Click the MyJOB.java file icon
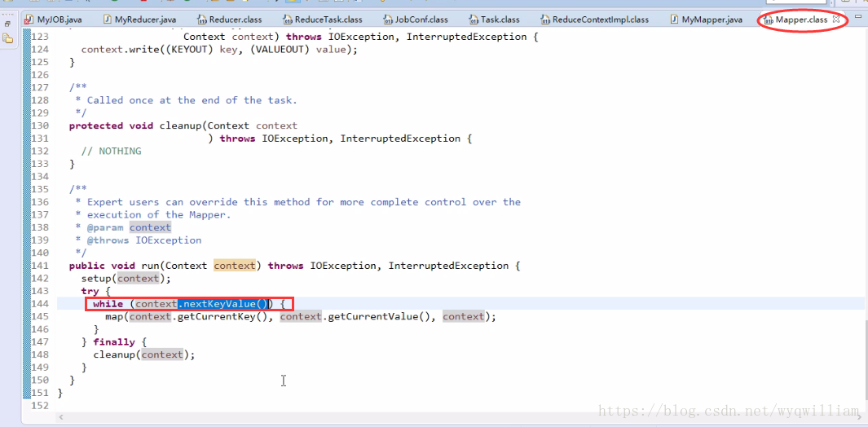The image size is (868, 427). click(30, 20)
